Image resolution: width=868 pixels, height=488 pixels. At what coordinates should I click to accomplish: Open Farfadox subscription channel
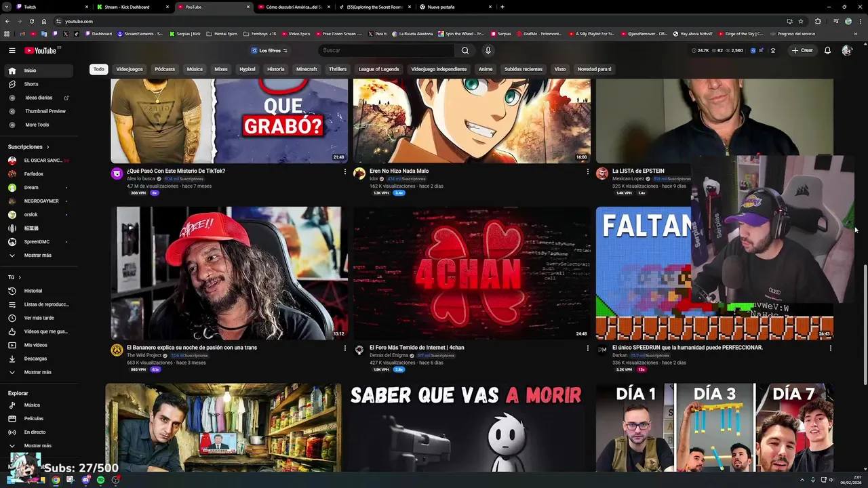[39, 174]
